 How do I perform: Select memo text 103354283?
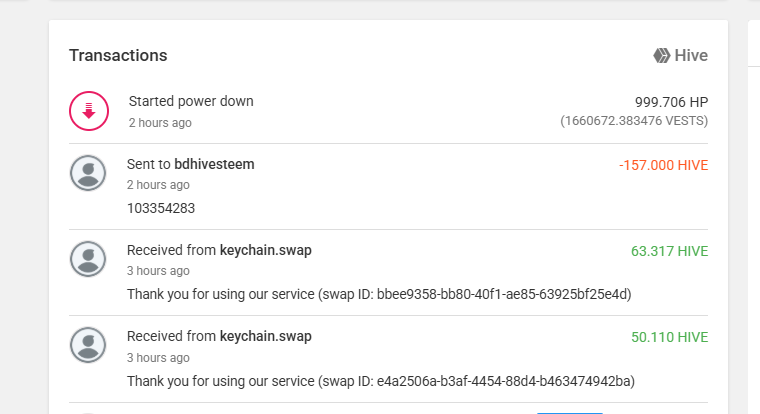click(161, 208)
